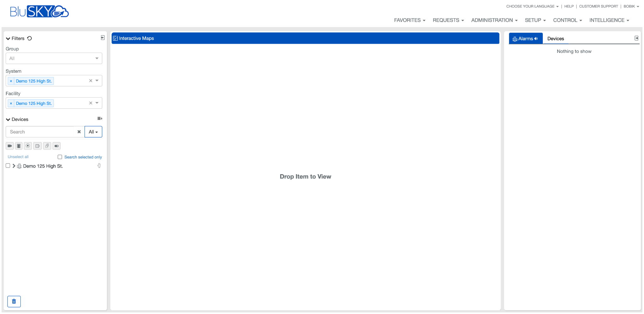This screenshot has width=644, height=314.
Task: Open the Group dropdown
Action: point(54,58)
